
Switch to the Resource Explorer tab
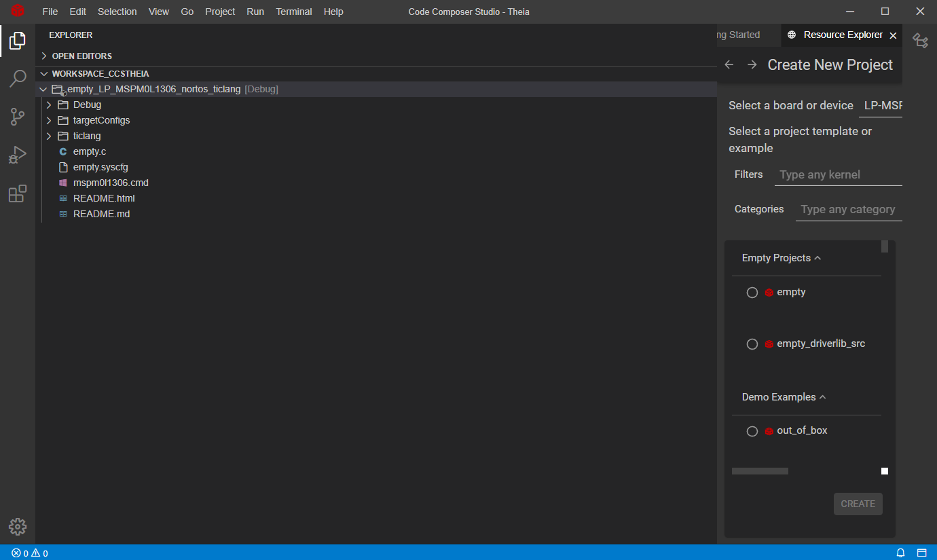[843, 35]
